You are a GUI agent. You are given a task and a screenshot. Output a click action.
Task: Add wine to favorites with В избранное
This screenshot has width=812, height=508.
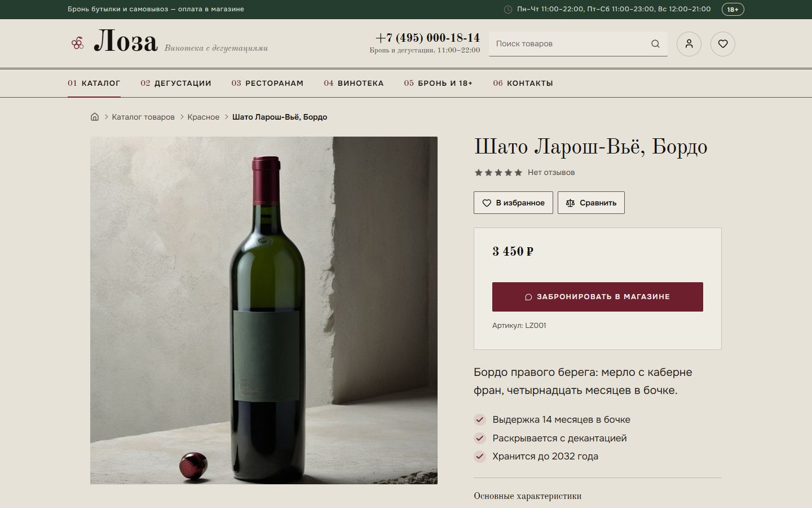[x=513, y=203]
